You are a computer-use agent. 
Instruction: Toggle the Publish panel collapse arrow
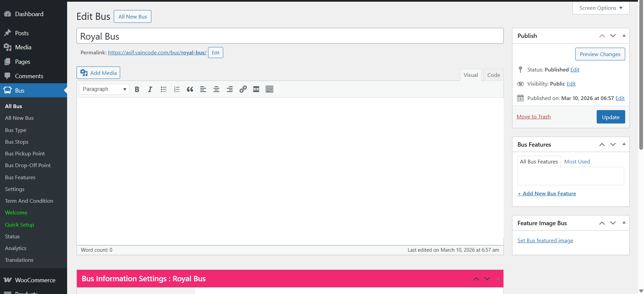tap(624, 36)
